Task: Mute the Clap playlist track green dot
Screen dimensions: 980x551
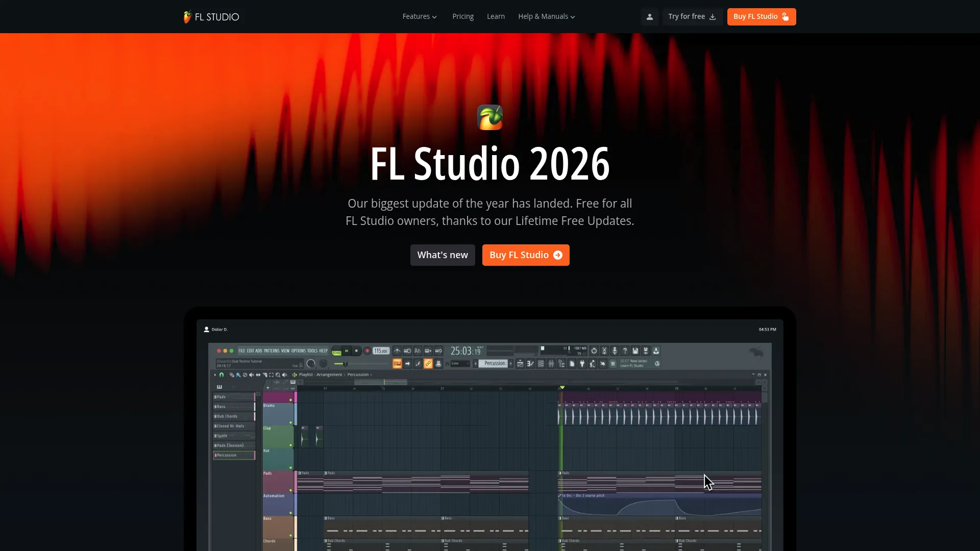Action: click(291, 445)
